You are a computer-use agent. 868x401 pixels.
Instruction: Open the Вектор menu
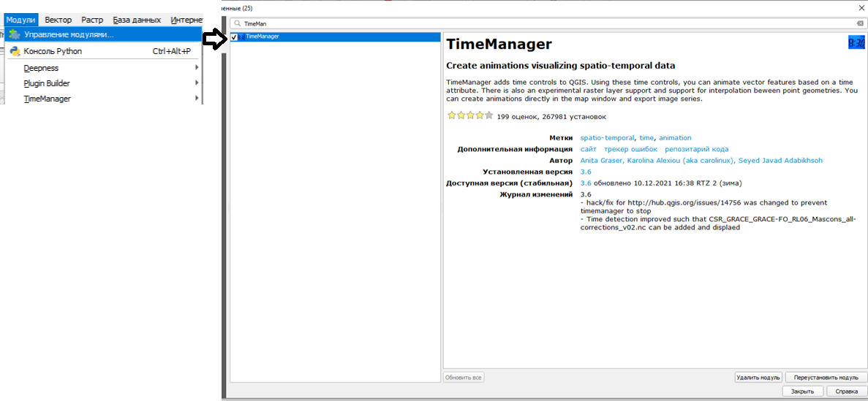click(58, 20)
